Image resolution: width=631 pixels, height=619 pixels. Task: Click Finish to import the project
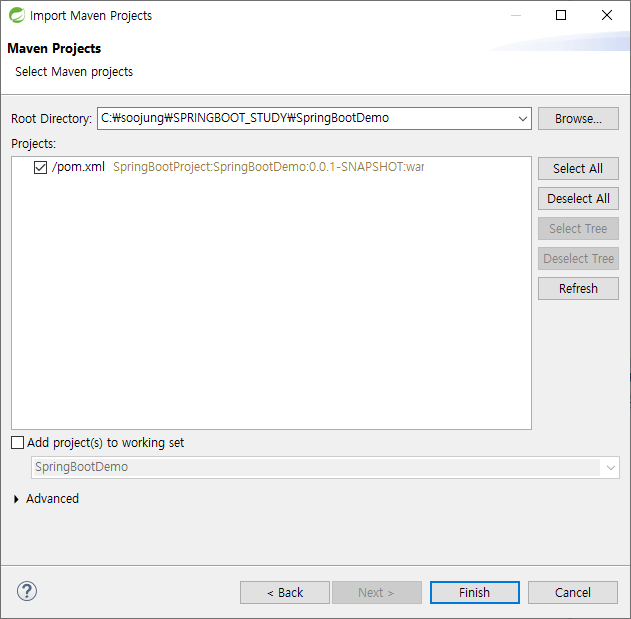(475, 592)
